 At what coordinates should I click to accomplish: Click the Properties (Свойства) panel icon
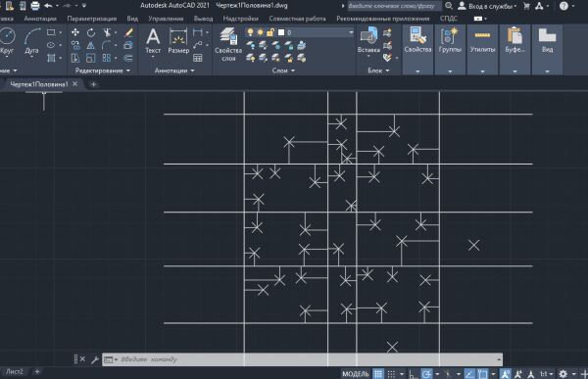417,39
